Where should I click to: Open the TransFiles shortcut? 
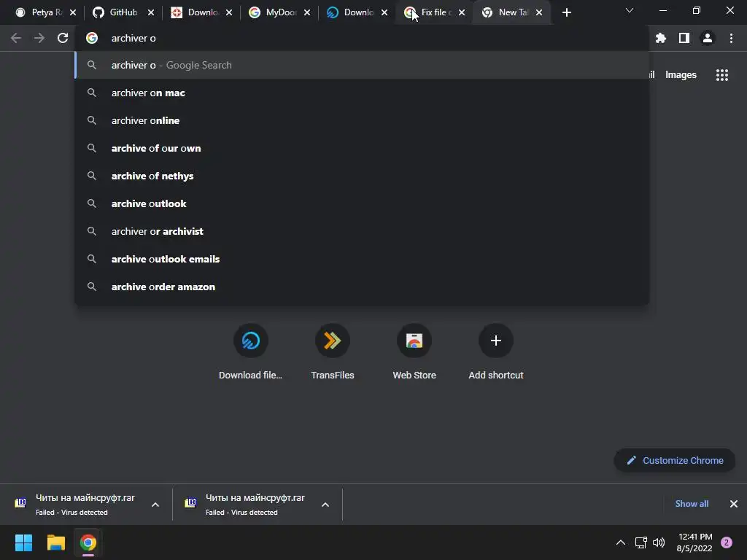click(333, 352)
